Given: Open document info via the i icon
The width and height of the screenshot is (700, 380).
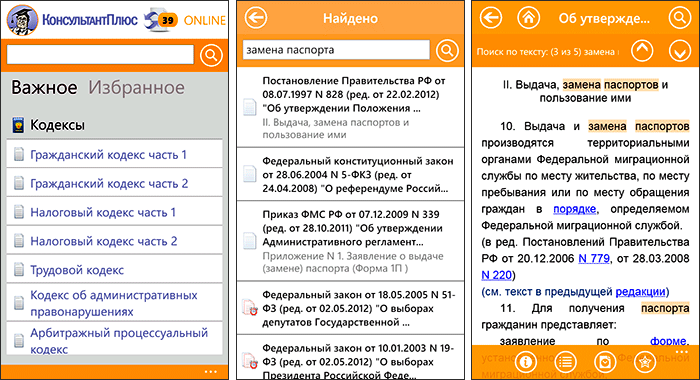Looking at the screenshot, I should 525,362.
